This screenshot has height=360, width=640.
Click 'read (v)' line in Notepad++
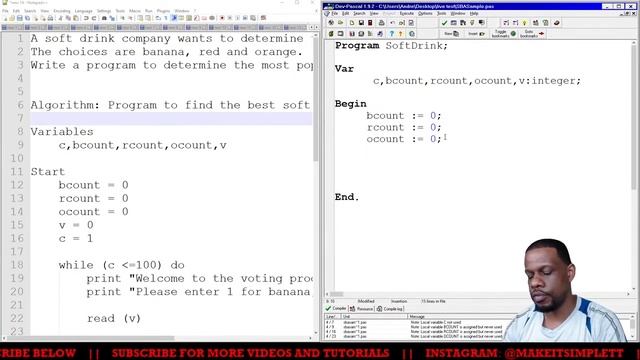(x=114, y=318)
